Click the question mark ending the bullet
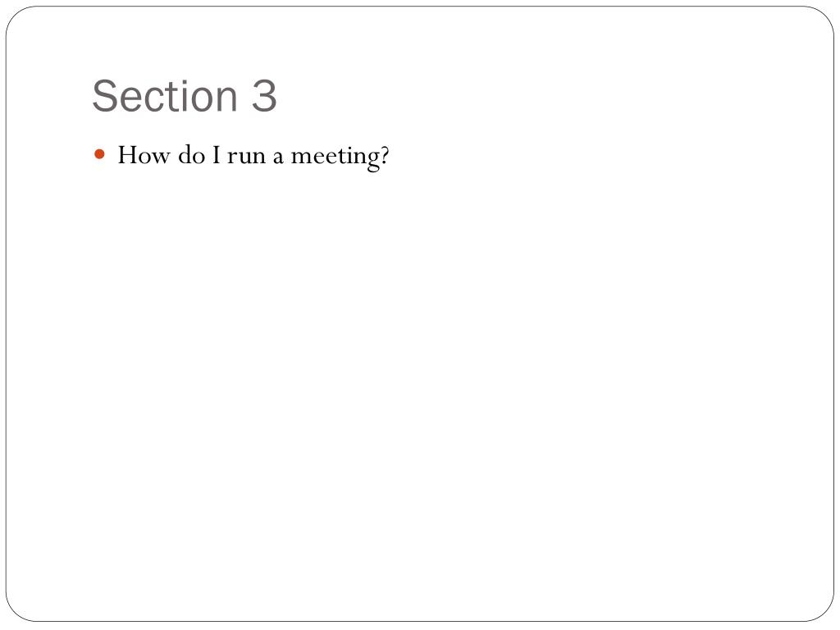This screenshot has width=840, height=630. point(383,155)
